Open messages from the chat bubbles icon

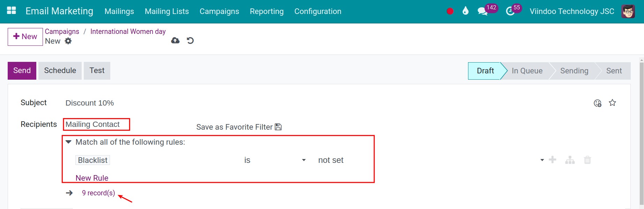tap(483, 10)
